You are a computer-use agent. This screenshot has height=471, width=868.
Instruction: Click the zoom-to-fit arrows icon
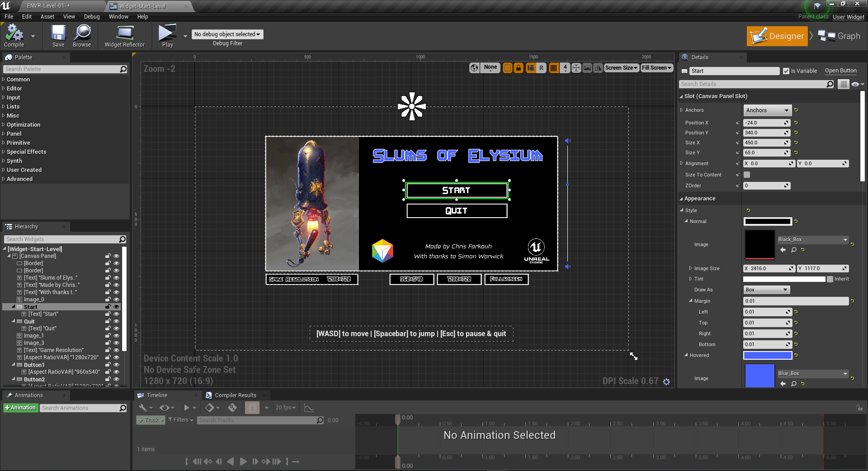[x=576, y=68]
